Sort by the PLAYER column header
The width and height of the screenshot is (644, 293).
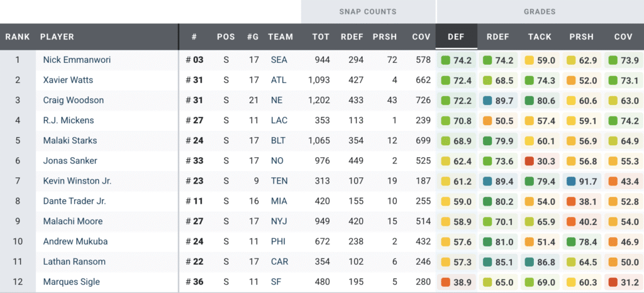pyautogui.click(x=57, y=36)
